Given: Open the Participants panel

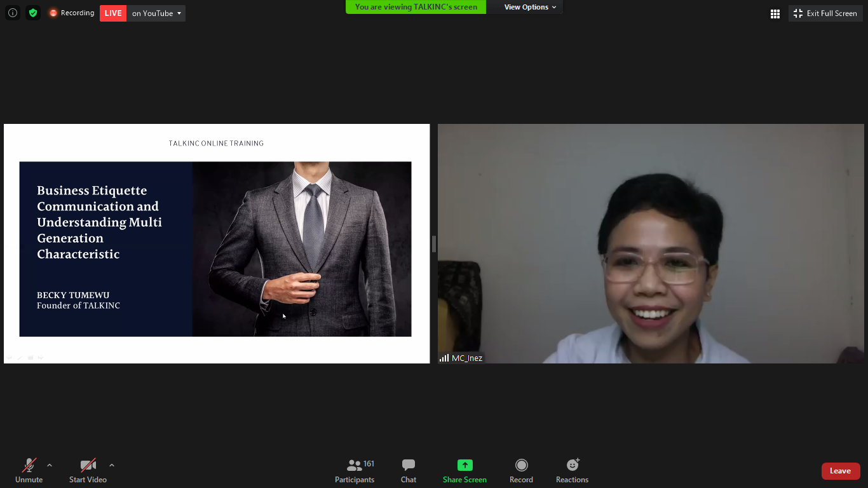Looking at the screenshot, I should [x=355, y=471].
